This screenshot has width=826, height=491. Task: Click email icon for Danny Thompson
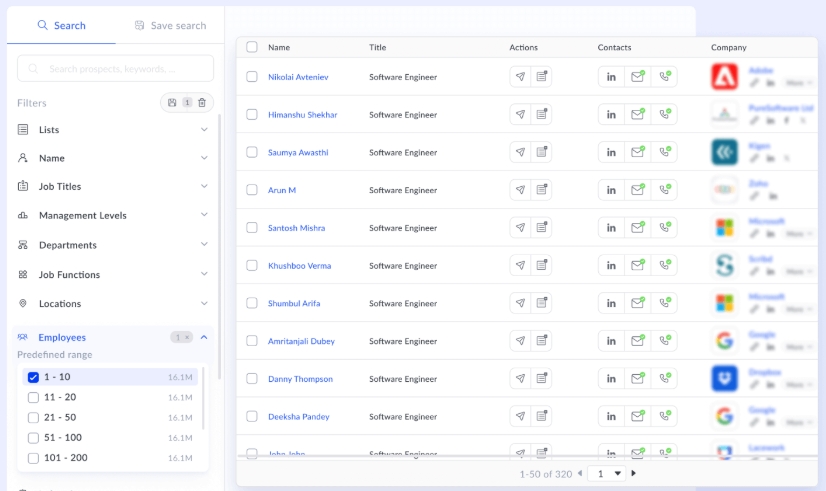[x=637, y=378]
